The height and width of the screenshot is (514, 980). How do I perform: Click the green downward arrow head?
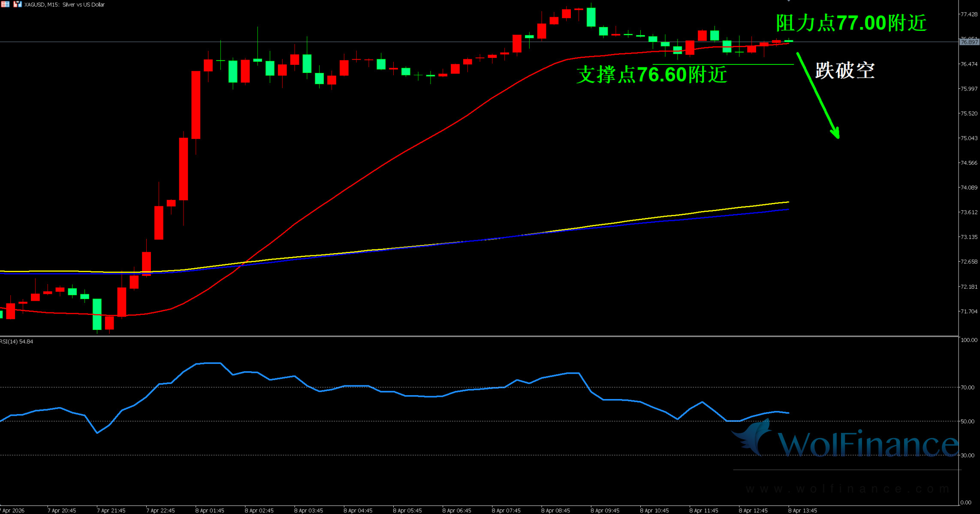click(x=835, y=133)
